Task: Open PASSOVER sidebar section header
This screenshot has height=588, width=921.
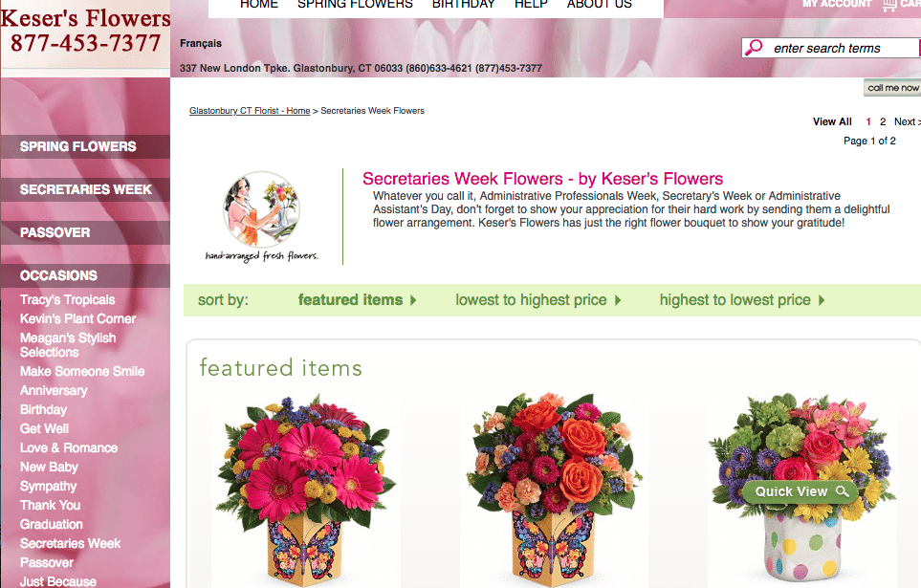Action: [x=85, y=232]
